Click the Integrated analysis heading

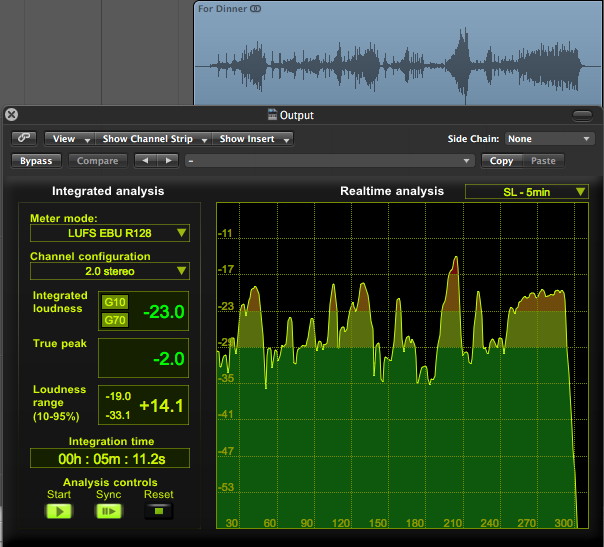(x=108, y=191)
